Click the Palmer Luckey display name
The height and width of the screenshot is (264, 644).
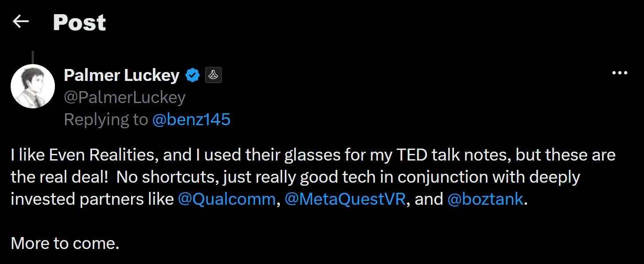121,76
